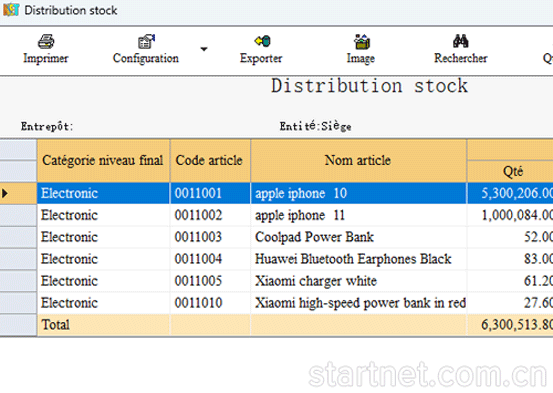553x393 pixels.
Task: Click the 'Xiaomi charger white' cell
Action: 359,281
